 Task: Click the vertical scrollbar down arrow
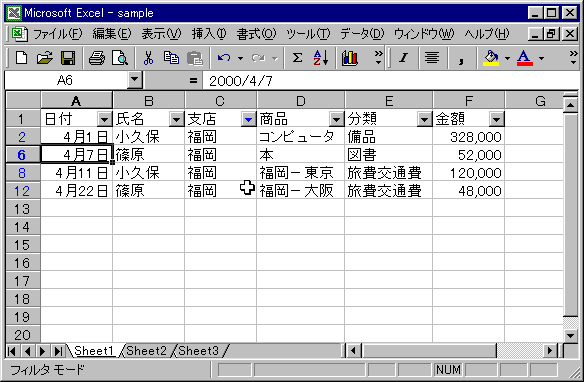(571, 335)
